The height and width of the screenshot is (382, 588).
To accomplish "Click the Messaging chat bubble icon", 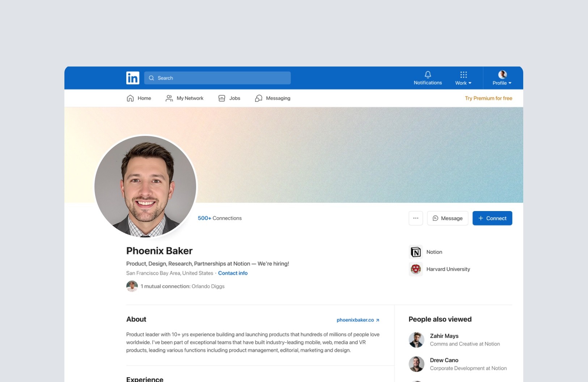I will (258, 98).
